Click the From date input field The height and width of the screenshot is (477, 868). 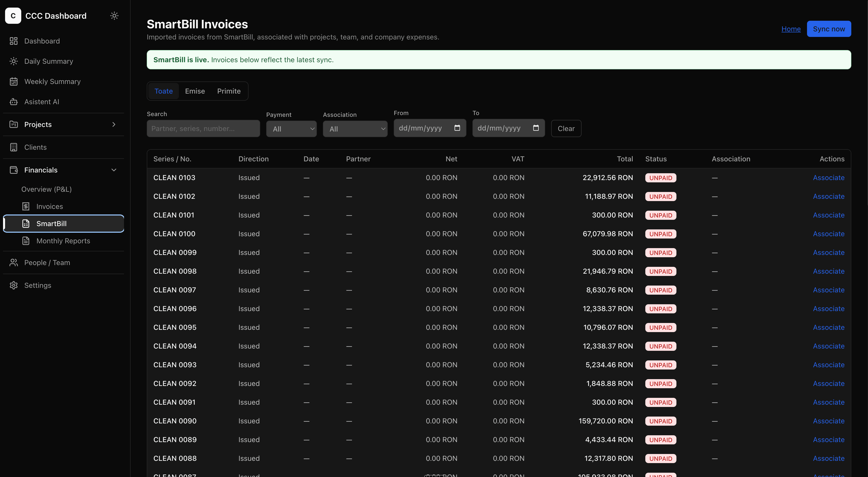[430, 128]
